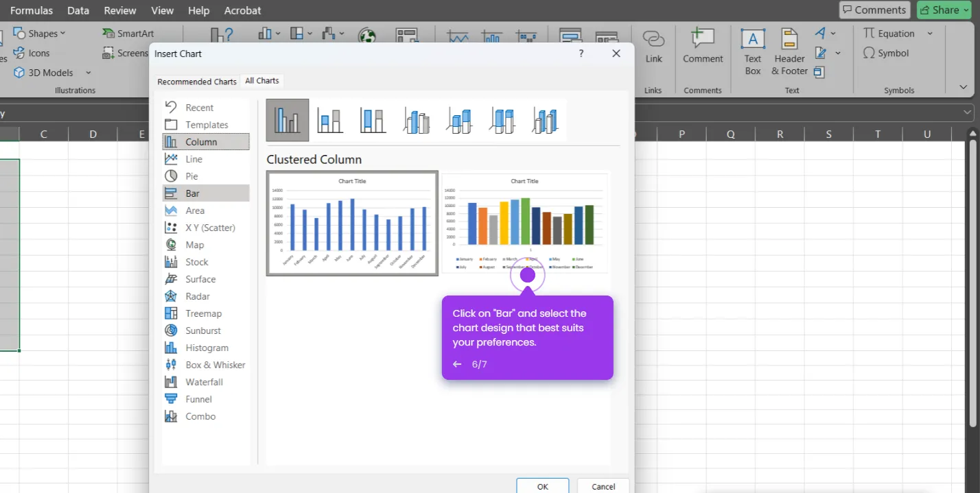Image resolution: width=980 pixels, height=493 pixels.
Task: Select the Waterfall chart category
Action: point(205,381)
